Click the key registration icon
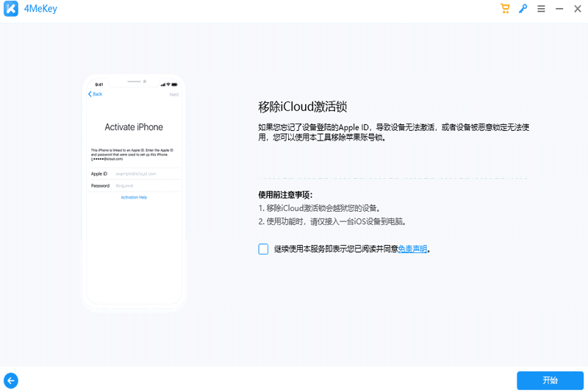 pyautogui.click(x=523, y=8)
